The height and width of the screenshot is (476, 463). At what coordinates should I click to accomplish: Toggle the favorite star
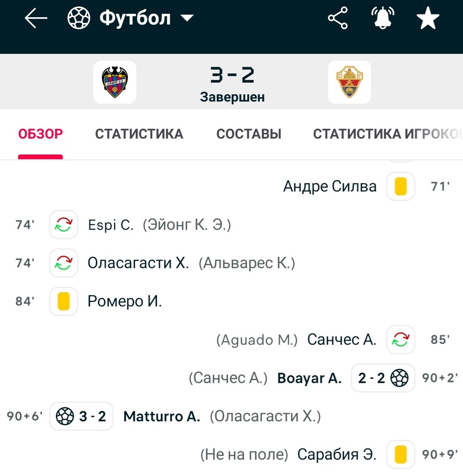[427, 19]
